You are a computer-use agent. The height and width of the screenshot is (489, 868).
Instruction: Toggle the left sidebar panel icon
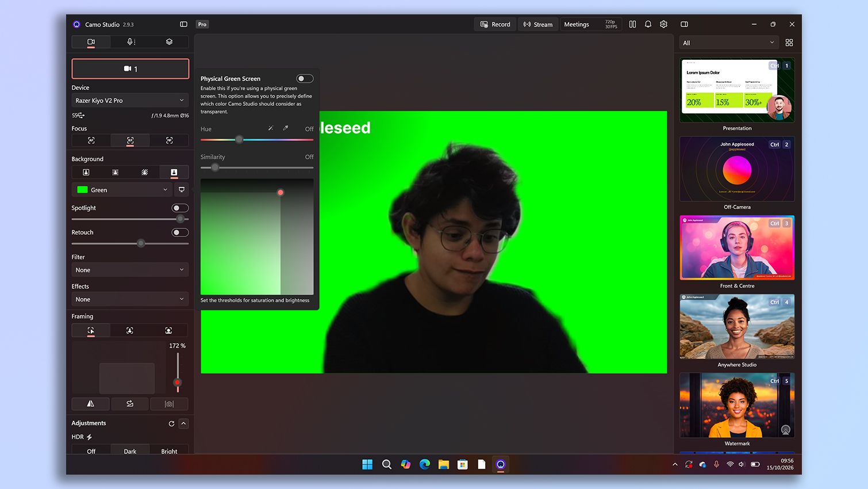(184, 24)
